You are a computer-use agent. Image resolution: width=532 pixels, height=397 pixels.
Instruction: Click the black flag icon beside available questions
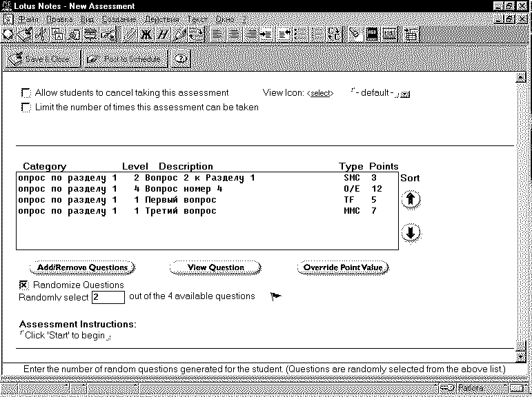[x=275, y=296]
